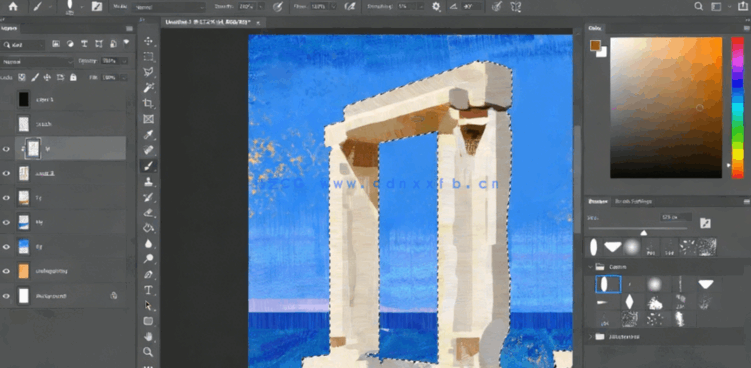751x368 pixels.
Task: Select the Layers panel tab
Action: pos(10,29)
